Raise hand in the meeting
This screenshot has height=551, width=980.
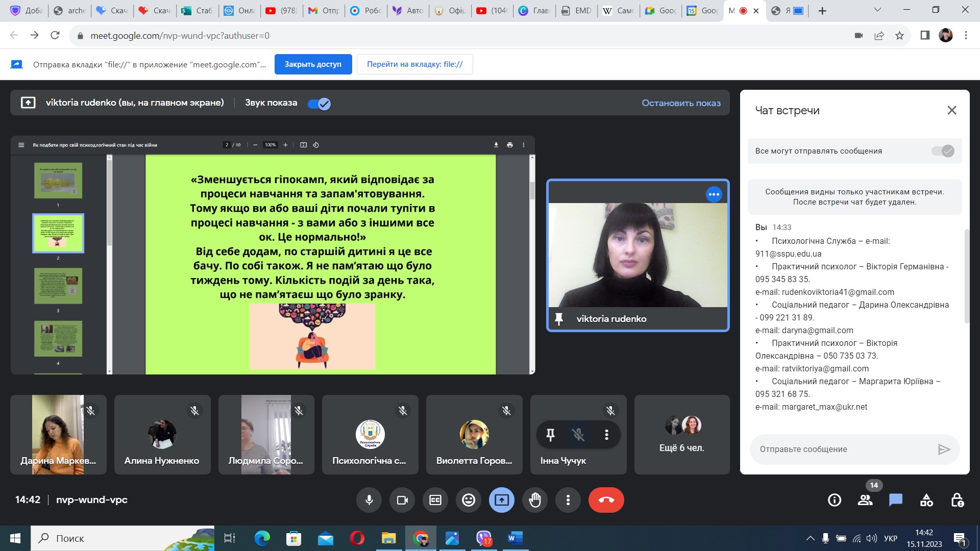[535, 500]
